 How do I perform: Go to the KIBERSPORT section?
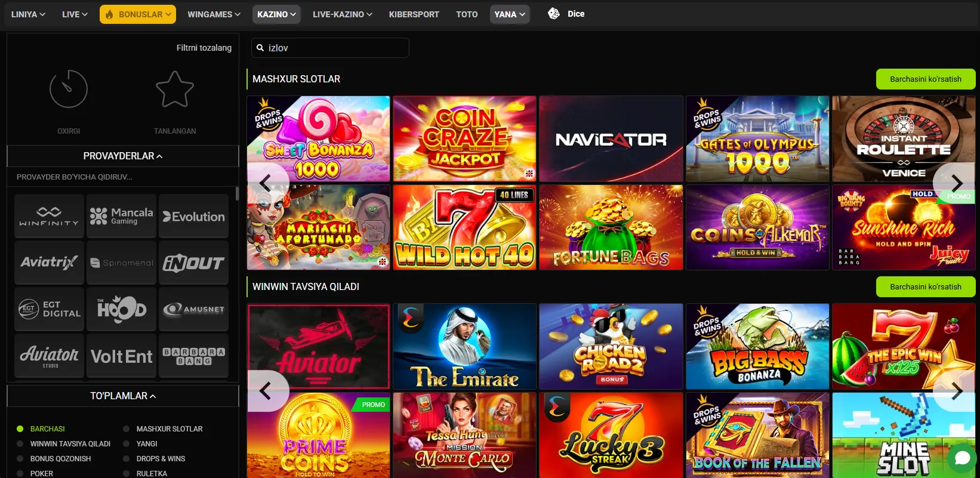(x=414, y=14)
